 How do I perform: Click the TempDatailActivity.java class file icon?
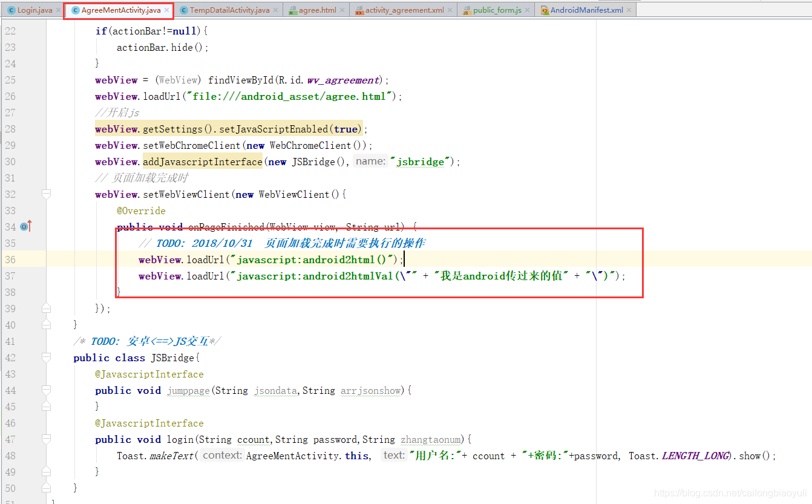pyautogui.click(x=183, y=10)
